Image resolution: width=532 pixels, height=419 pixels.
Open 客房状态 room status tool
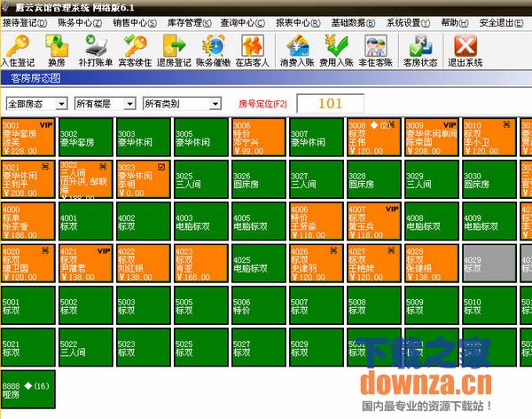[419, 50]
